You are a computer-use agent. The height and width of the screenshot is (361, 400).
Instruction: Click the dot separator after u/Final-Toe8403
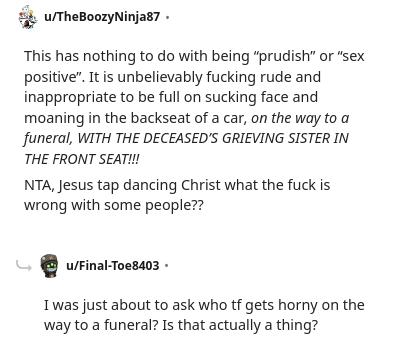coord(167,266)
